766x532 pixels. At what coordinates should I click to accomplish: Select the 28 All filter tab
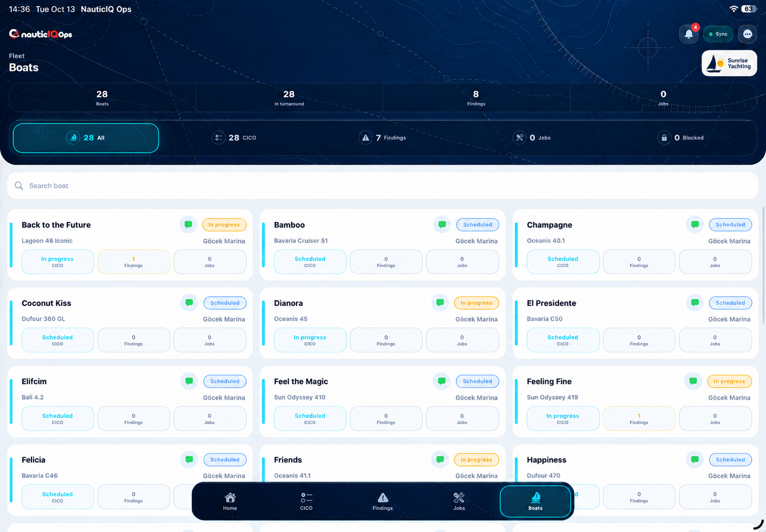pos(86,138)
